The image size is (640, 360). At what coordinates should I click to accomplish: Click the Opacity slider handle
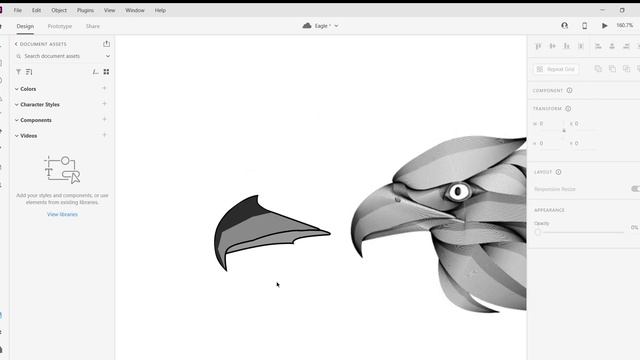coord(538,232)
